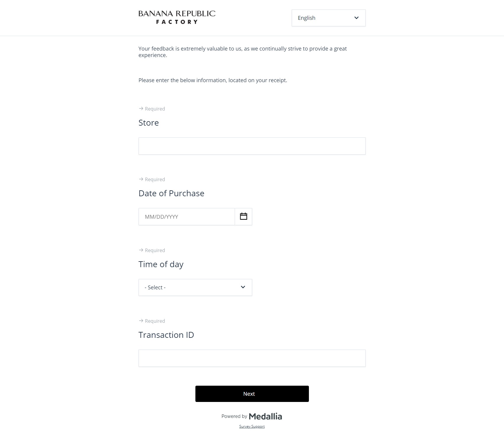Click the Next button
Screen dimensions: 504x438
point(252,394)
